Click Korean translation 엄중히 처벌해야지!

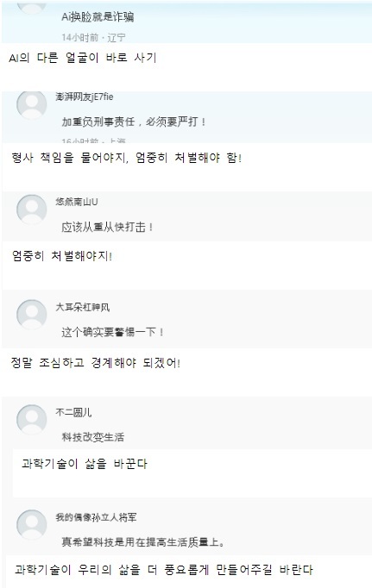pyautogui.click(x=62, y=256)
